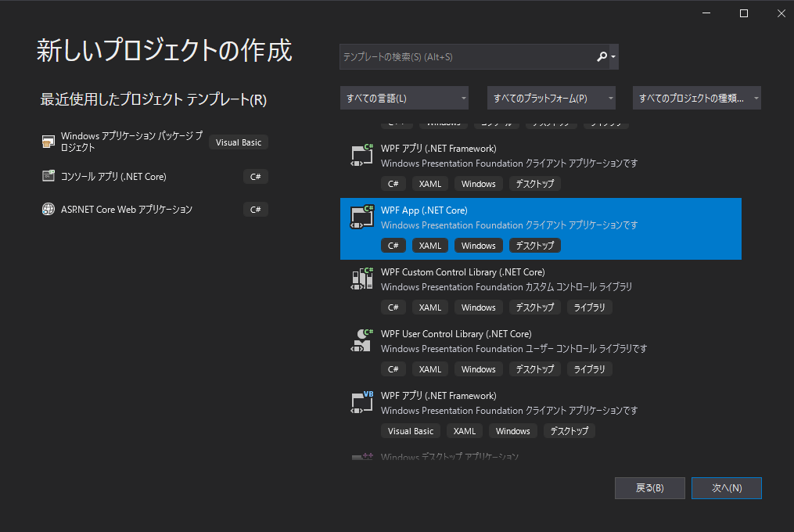The width and height of the screenshot is (794, 532).
Task: Click 最近使用したプロジェクト テンプレート heading
Action: (153, 99)
